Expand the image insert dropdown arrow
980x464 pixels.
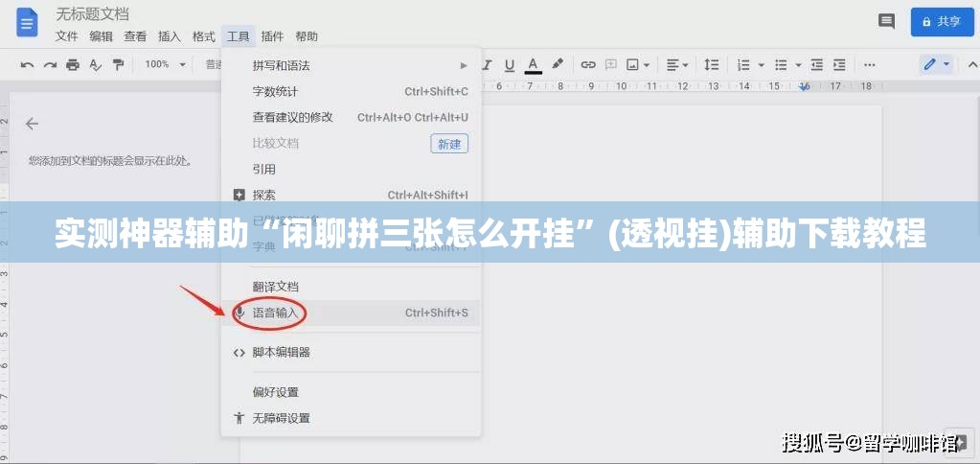pyautogui.click(x=647, y=64)
